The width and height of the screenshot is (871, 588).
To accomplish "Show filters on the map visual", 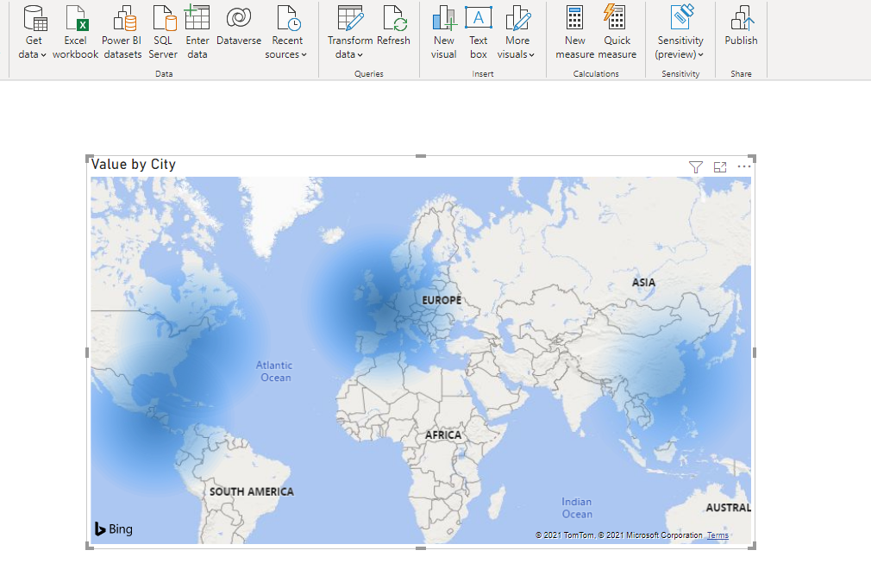I will tap(695, 167).
